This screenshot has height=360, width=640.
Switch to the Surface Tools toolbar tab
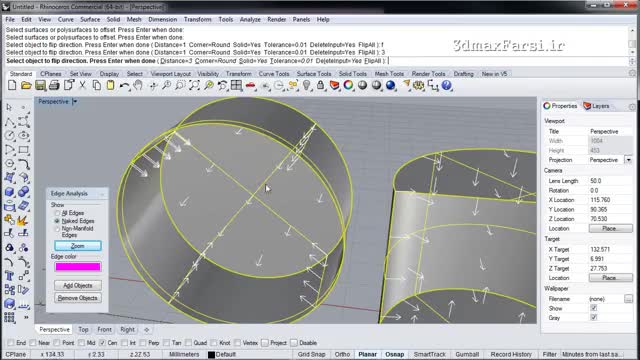[313, 74]
